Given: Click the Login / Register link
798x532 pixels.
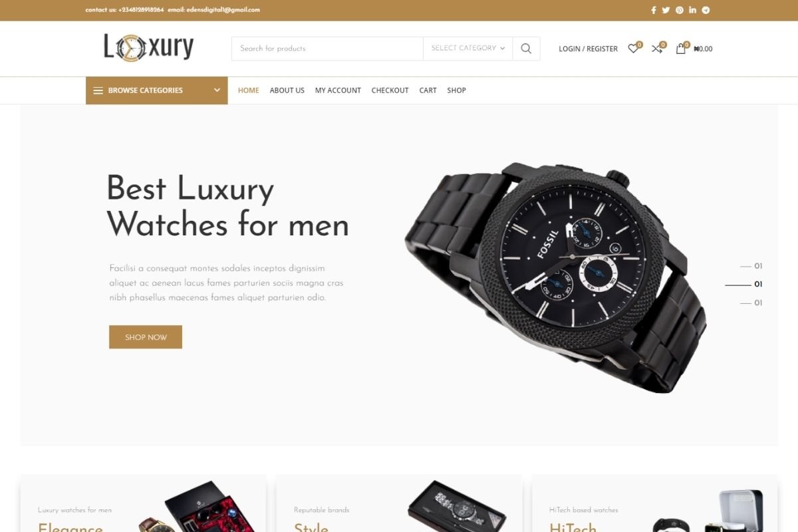Looking at the screenshot, I should point(588,49).
